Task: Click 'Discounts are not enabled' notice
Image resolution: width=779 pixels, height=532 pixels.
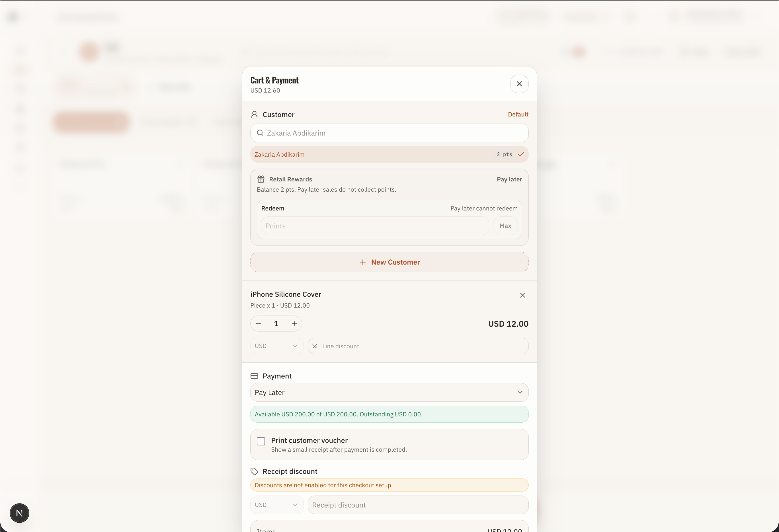Action: (389, 485)
